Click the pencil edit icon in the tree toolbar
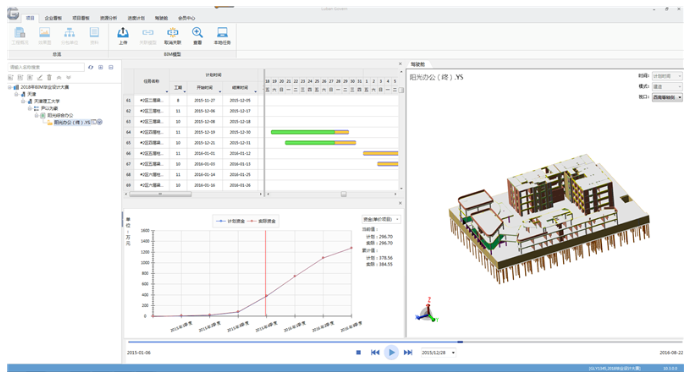The width and height of the screenshot is (692, 377). pyautogui.click(x=40, y=77)
